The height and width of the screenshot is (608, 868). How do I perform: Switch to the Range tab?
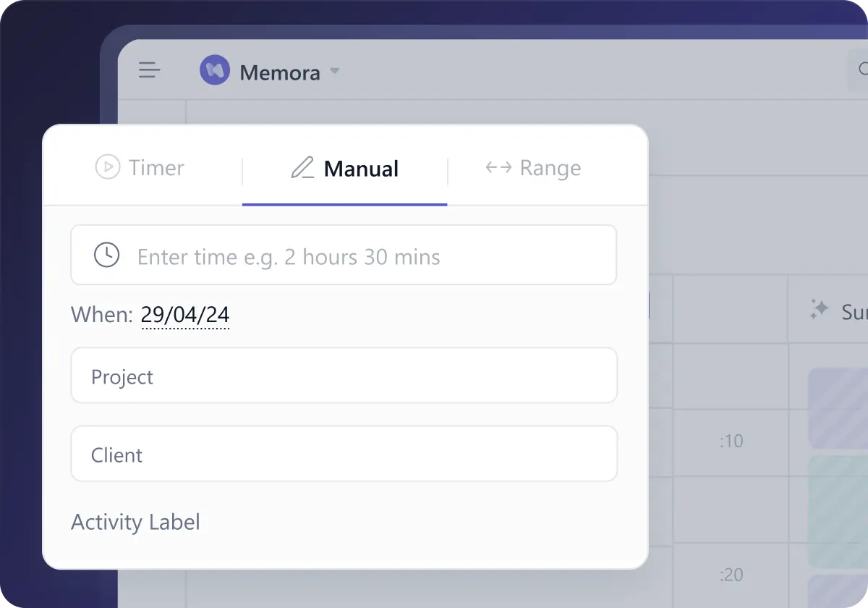(x=550, y=168)
